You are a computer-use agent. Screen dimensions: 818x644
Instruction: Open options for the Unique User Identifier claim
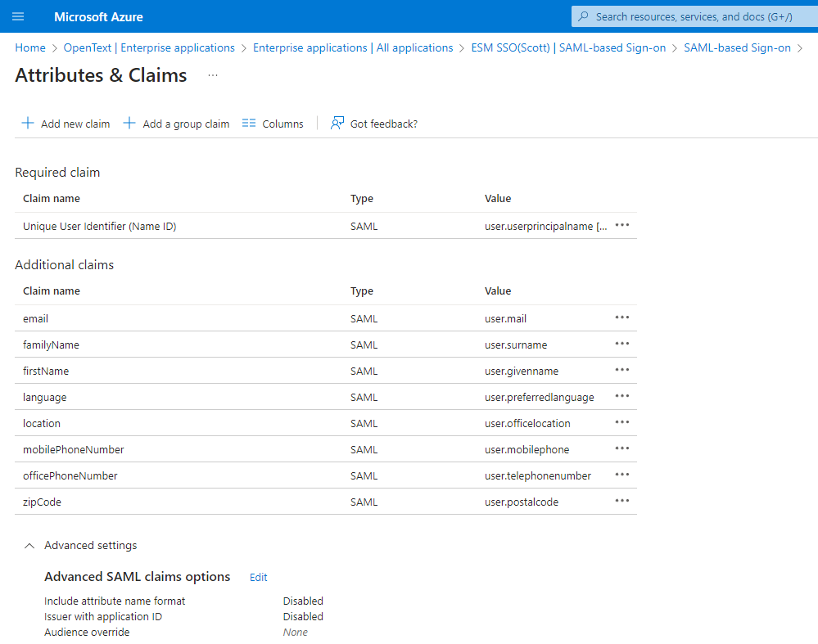pyautogui.click(x=621, y=226)
